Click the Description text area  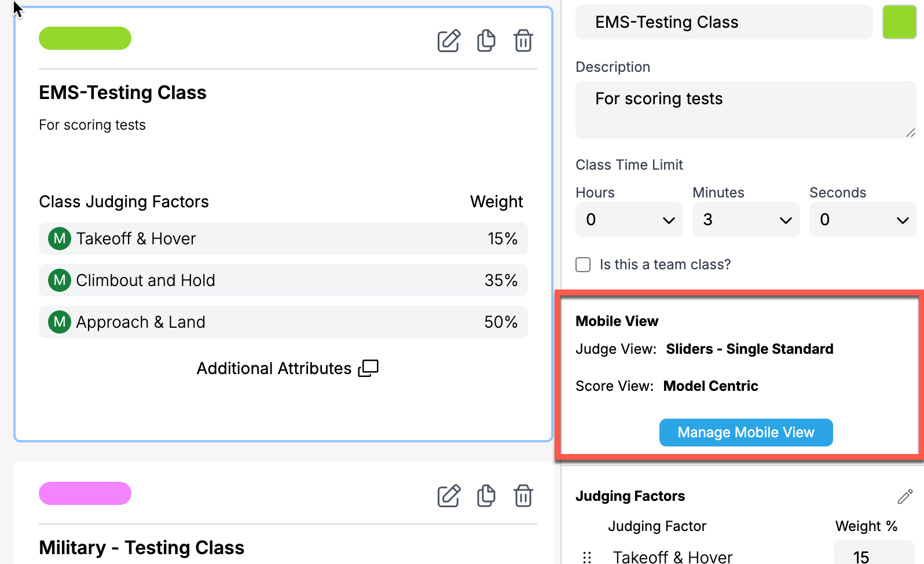(x=746, y=110)
